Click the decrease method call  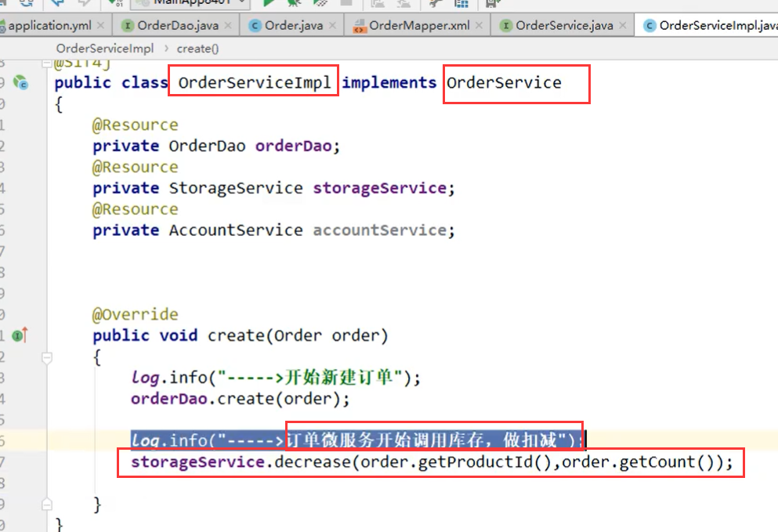[x=312, y=462]
